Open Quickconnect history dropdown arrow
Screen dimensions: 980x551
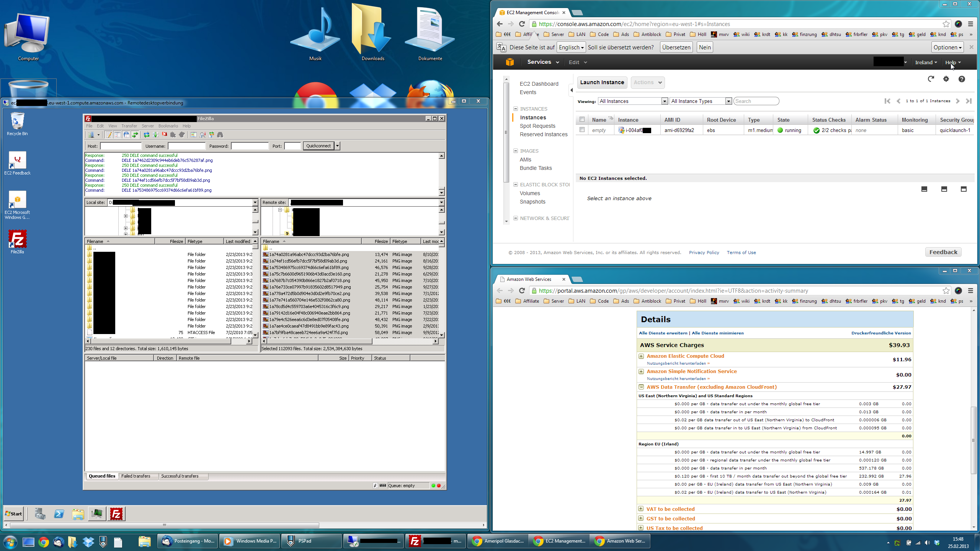coord(337,146)
